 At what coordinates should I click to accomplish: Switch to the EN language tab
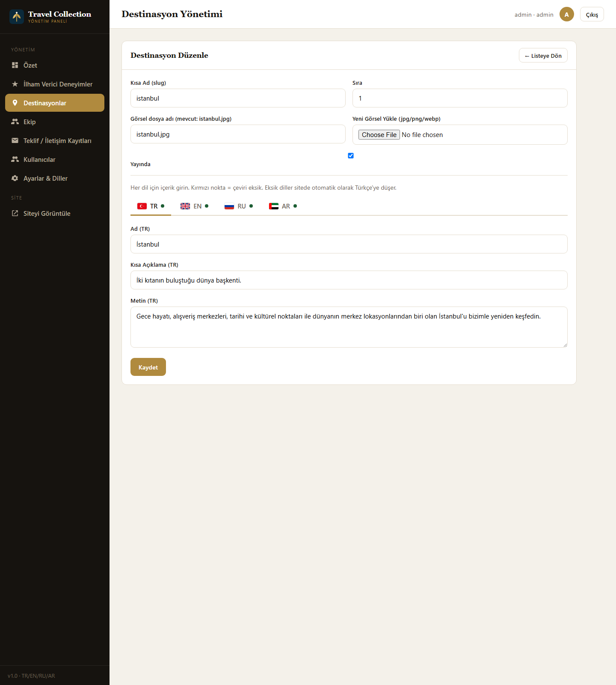coord(194,206)
